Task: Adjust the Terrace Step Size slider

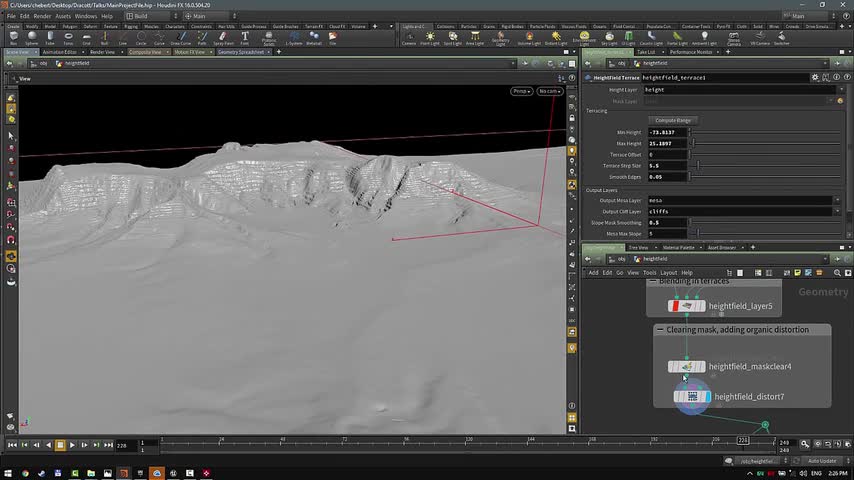Action: point(698,165)
